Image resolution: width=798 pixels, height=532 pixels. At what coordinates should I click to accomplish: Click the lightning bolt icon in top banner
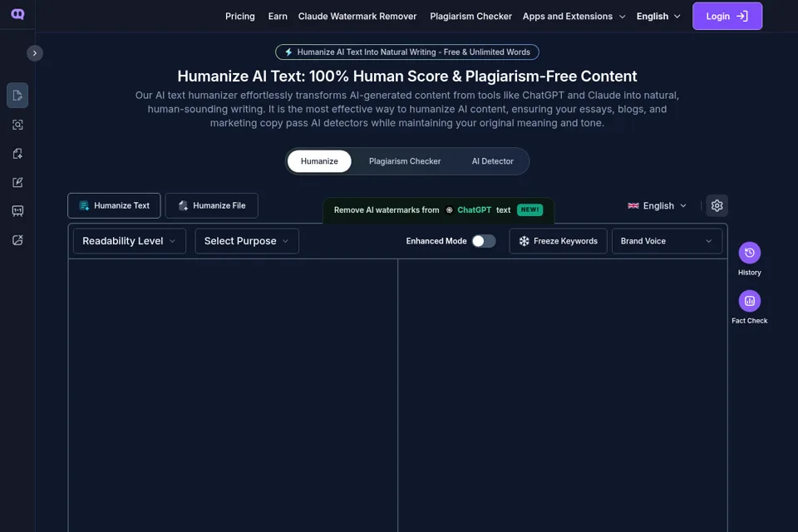(x=288, y=52)
